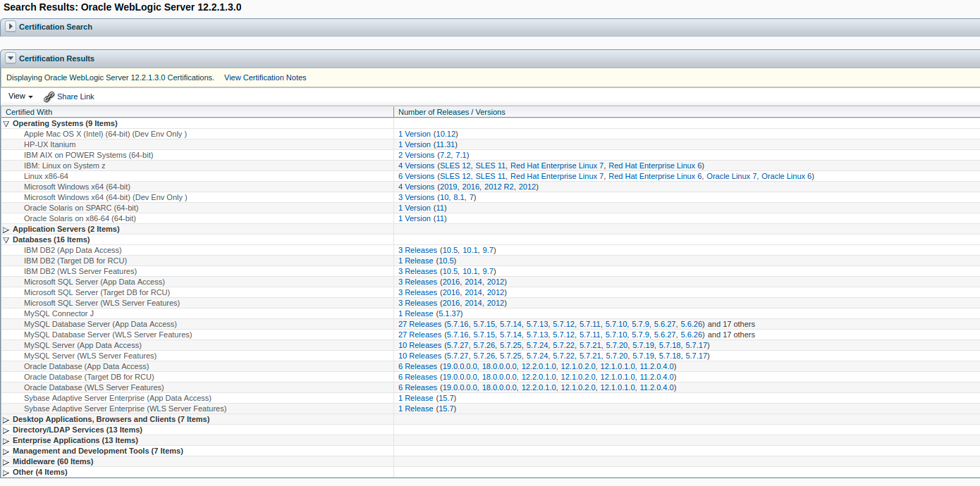Screen dimensions: 980x486
Task: Open 3 Versions link for Windows Dev Env
Action: [417, 197]
